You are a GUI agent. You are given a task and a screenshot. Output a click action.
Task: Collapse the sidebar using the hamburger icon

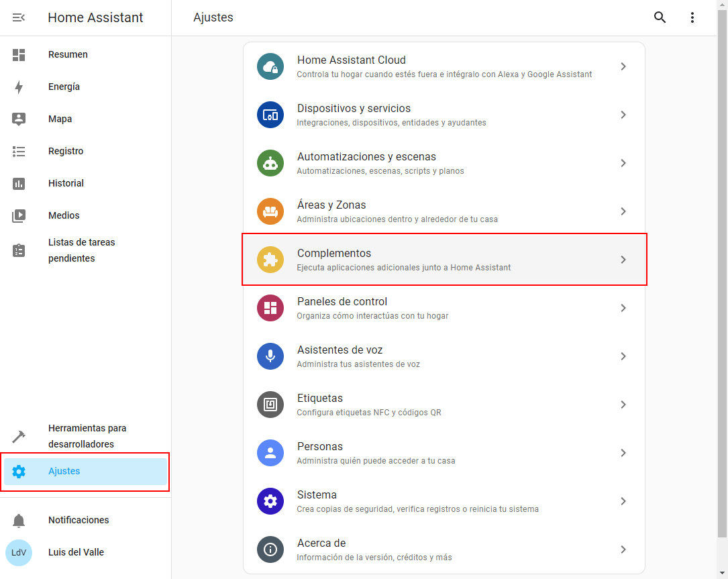coord(19,18)
